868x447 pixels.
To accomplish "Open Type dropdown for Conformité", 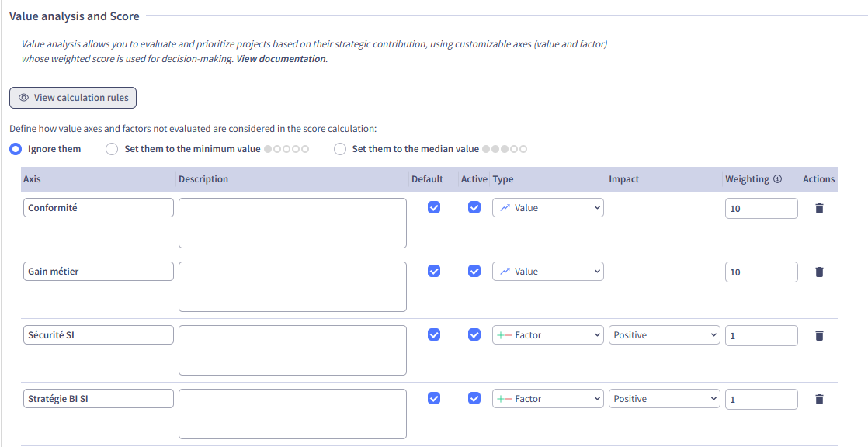I will (547, 208).
